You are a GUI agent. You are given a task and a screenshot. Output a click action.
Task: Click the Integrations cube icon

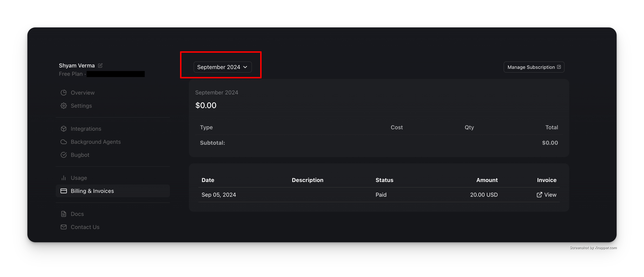63,129
